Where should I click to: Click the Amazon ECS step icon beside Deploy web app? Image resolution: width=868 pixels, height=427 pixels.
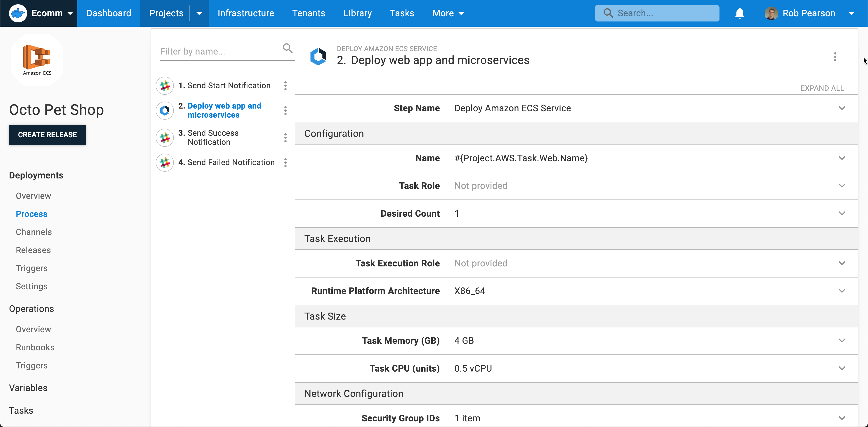click(164, 110)
